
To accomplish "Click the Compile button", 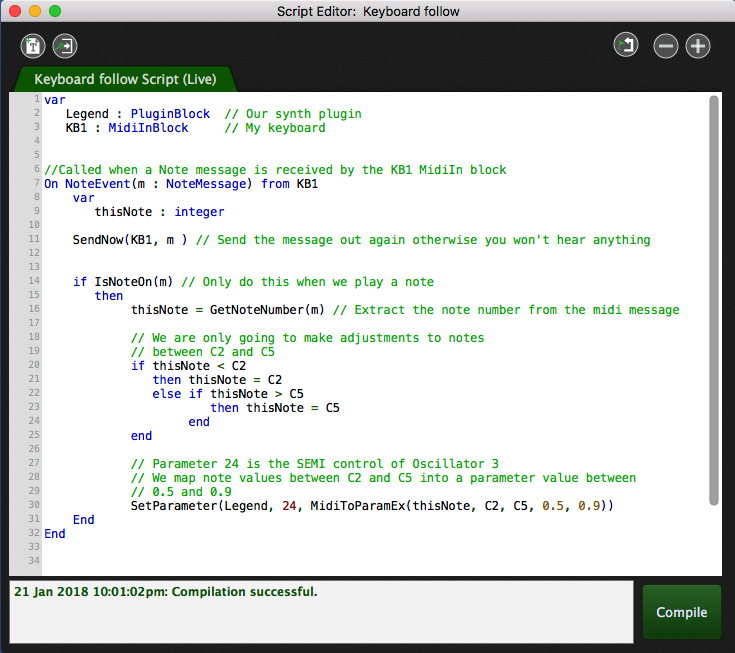I will tap(682, 612).
